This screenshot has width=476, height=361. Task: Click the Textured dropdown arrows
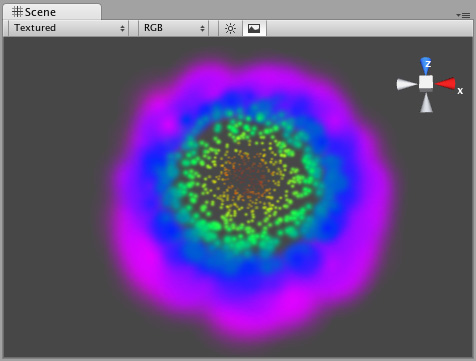coord(122,28)
